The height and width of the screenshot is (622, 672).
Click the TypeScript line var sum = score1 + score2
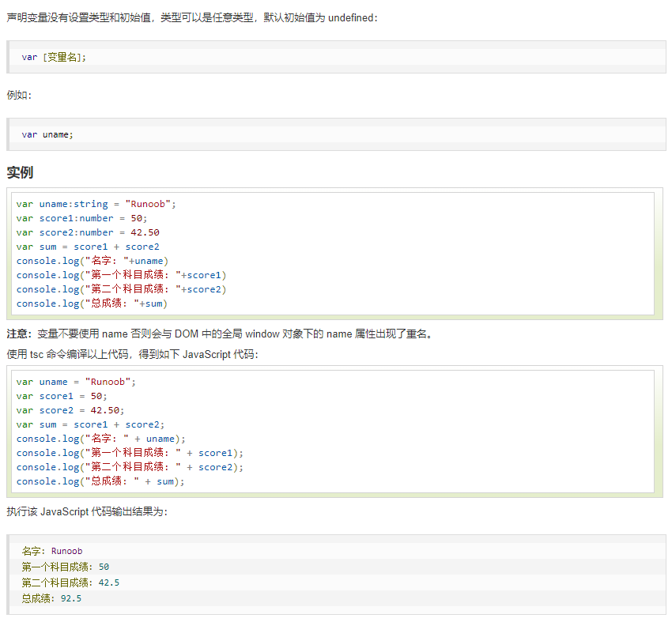pyautogui.click(x=88, y=247)
